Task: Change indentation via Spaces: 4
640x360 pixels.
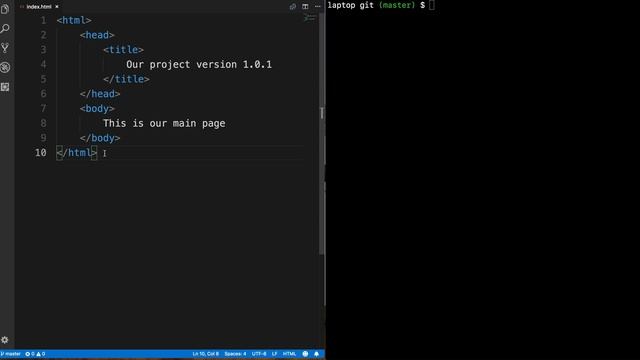Action: coord(235,354)
